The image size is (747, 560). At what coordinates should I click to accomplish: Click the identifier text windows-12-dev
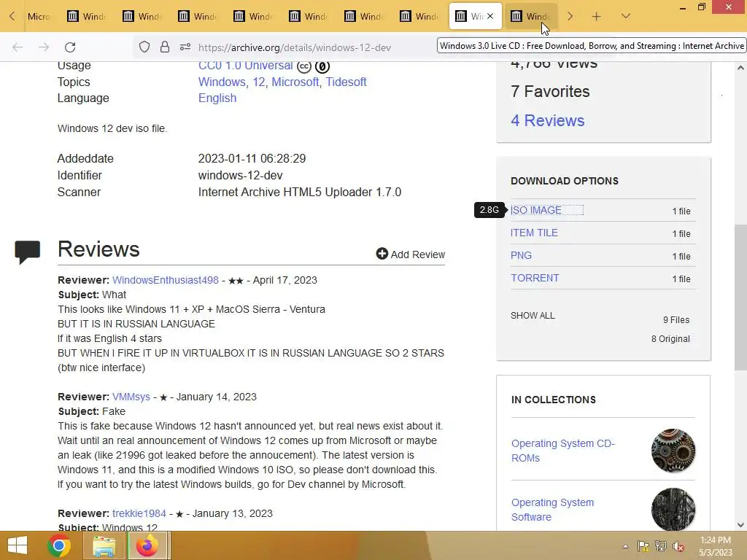point(241,175)
